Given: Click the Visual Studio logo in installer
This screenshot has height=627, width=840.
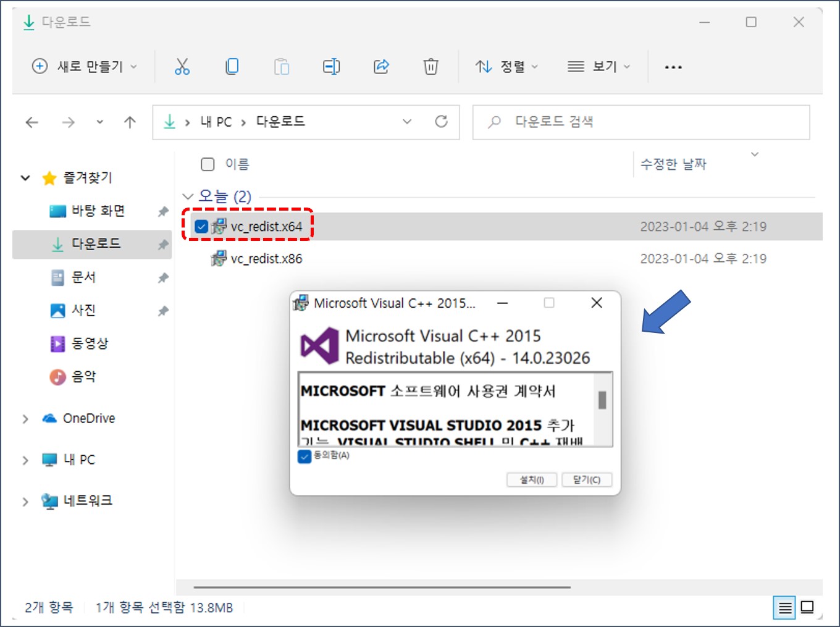Looking at the screenshot, I should (x=319, y=346).
